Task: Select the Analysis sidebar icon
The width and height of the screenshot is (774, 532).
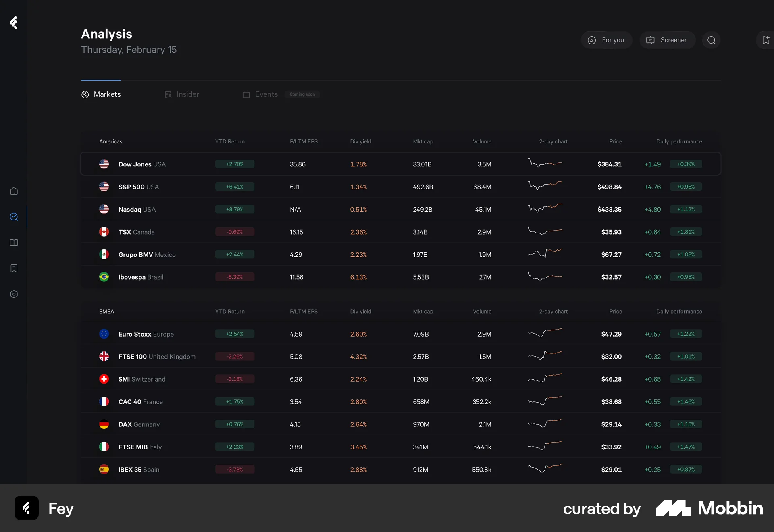Action: 14,217
